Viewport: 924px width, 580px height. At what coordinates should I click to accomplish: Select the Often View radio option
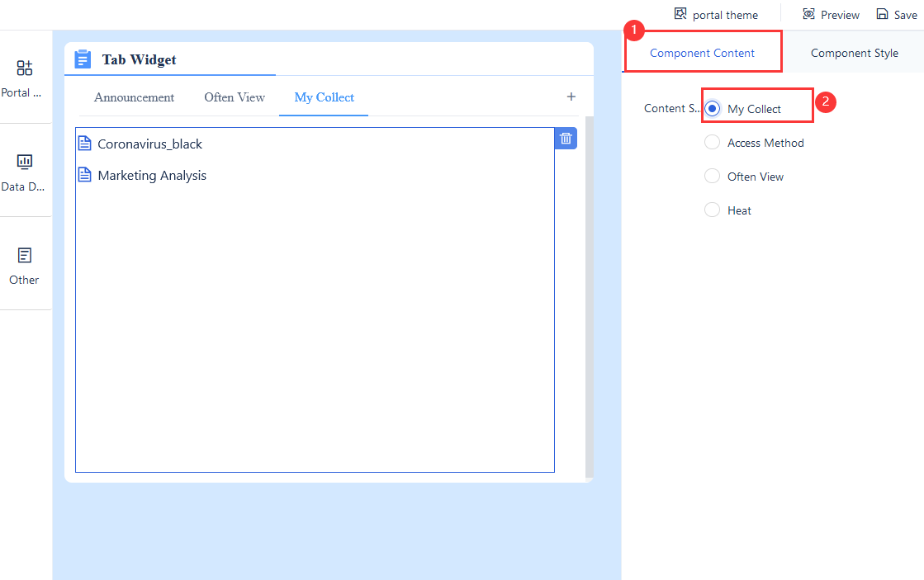tap(712, 176)
